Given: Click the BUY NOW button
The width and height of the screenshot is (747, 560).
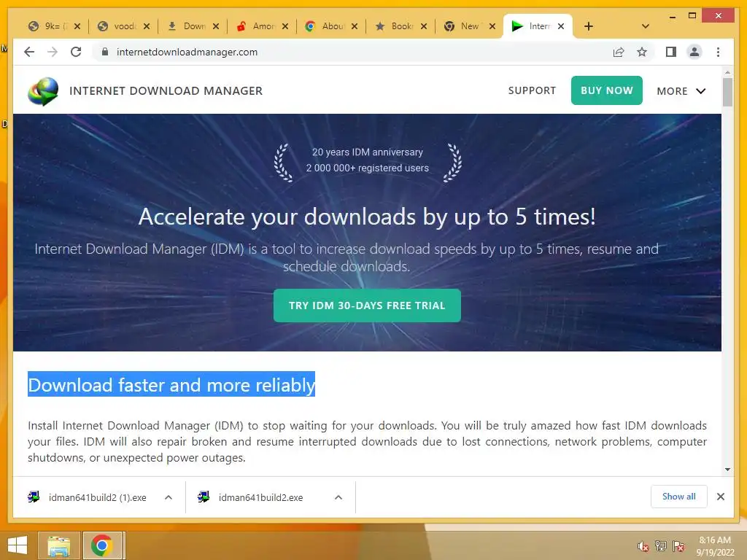Looking at the screenshot, I should pos(606,90).
